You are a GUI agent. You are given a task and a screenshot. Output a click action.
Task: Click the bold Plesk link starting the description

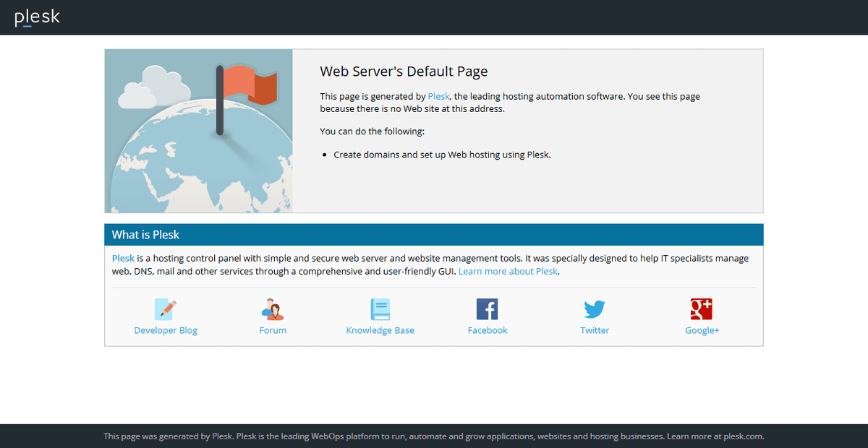point(123,258)
